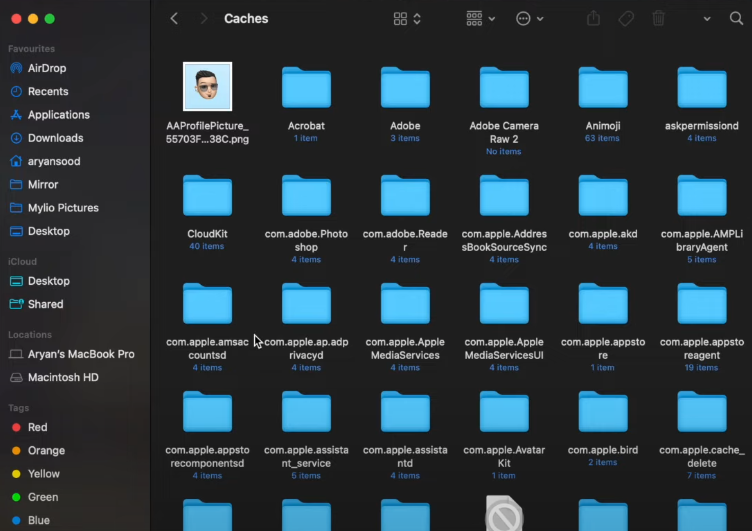Open the action ellipsis menu

point(529,19)
